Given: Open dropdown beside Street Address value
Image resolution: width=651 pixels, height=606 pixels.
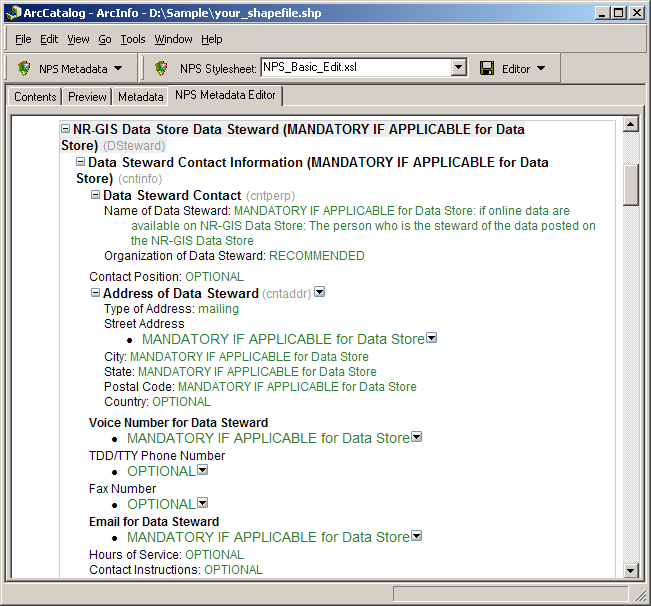Looking at the screenshot, I should pos(432,338).
